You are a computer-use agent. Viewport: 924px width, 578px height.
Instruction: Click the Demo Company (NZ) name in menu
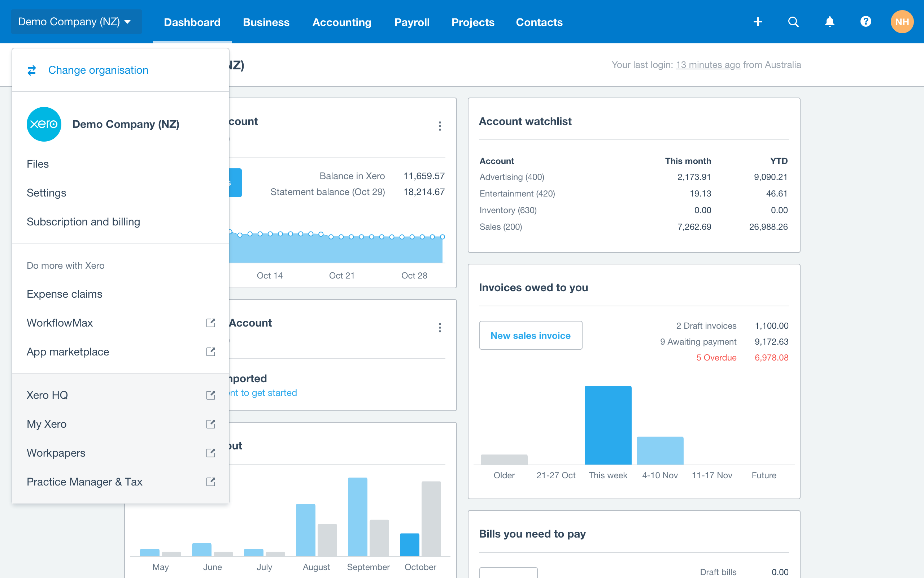[126, 124]
